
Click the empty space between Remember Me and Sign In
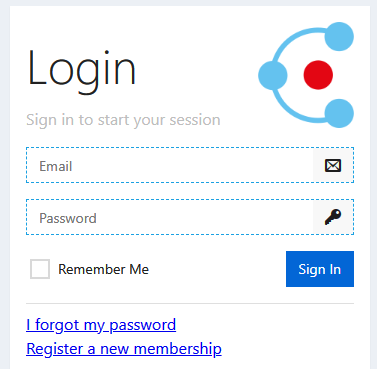[217, 269]
